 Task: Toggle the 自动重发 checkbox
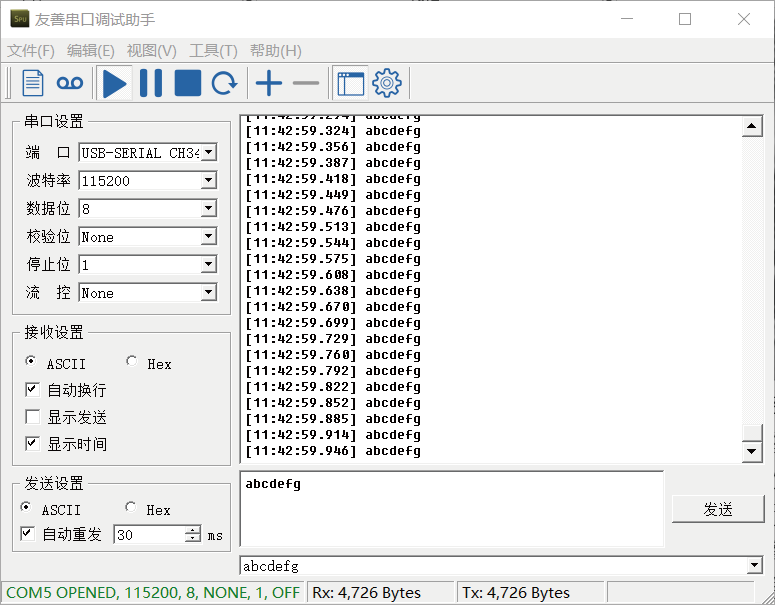(27, 534)
